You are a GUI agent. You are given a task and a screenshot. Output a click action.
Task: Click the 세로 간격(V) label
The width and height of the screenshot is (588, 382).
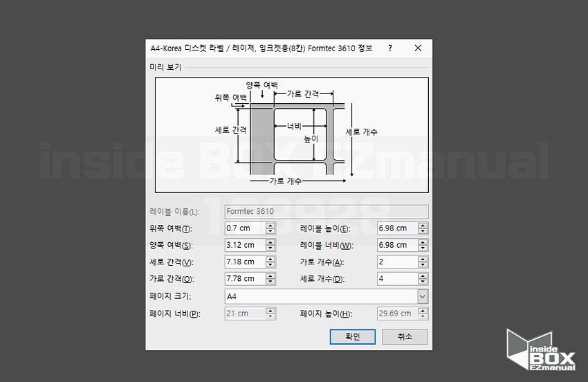[x=172, y=262]
